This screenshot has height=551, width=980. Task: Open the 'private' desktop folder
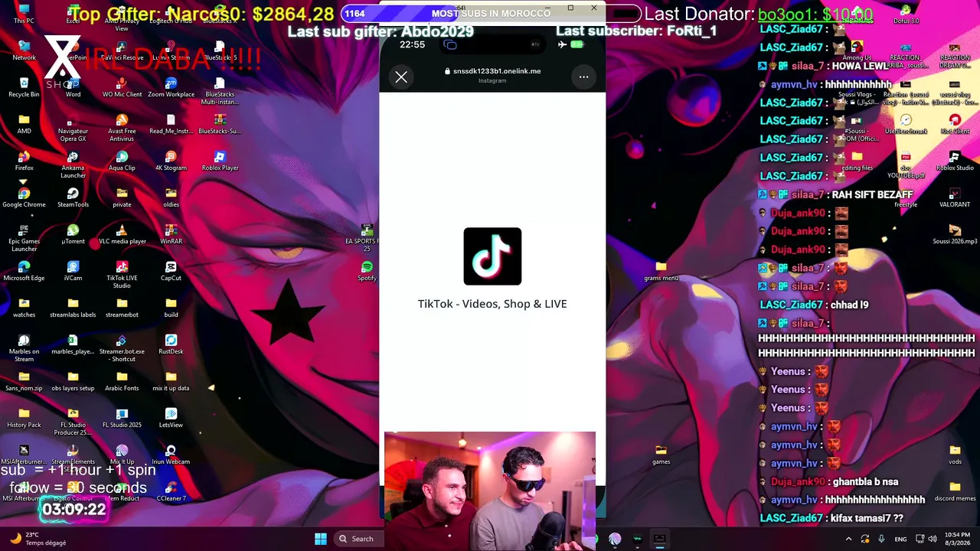click(x=122, y=197)
